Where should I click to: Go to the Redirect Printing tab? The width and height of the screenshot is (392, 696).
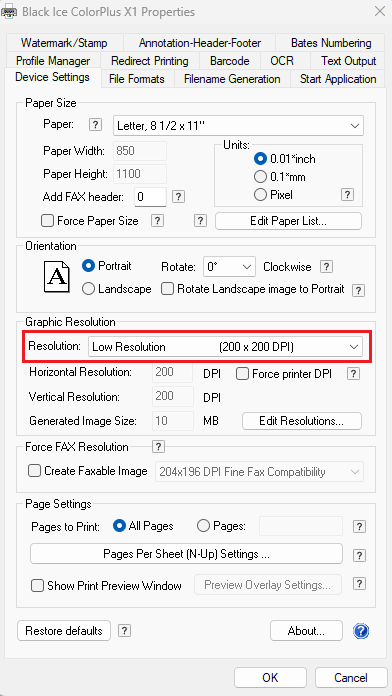pyautogui.click(x=150, y=61)
